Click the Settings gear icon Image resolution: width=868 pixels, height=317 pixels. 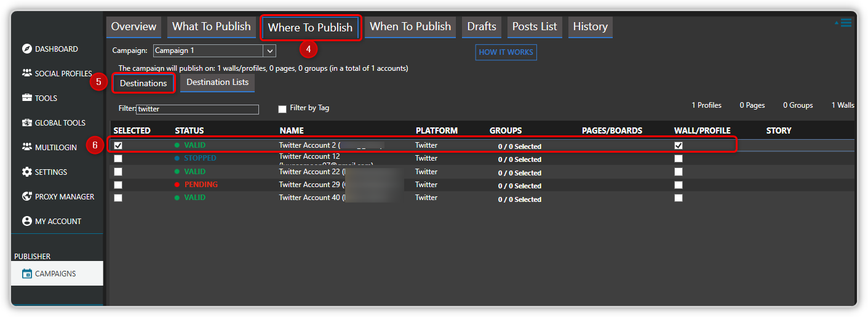click(26, 172)
